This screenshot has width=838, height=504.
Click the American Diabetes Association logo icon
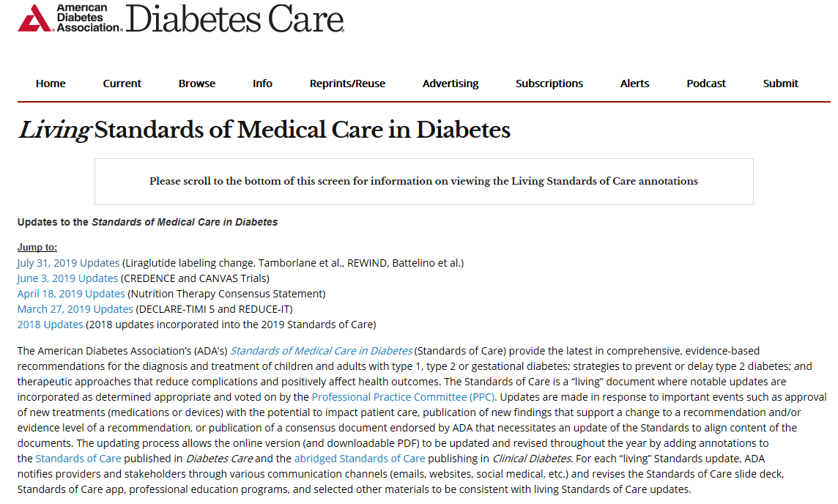pos(35,18)
